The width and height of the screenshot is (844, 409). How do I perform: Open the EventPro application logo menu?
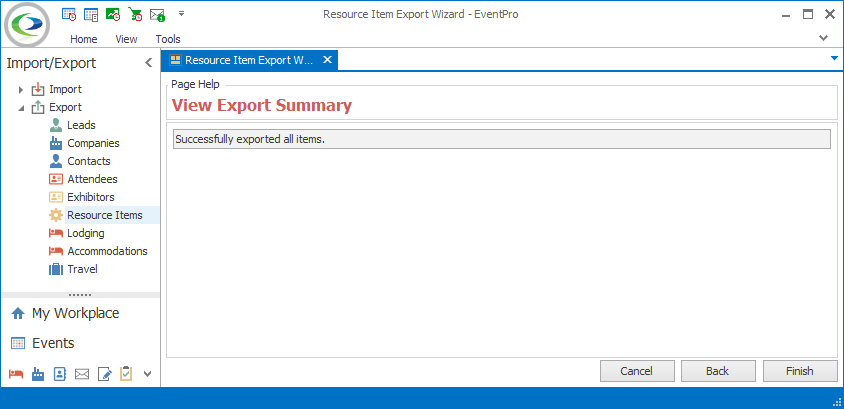click(27, 25)
